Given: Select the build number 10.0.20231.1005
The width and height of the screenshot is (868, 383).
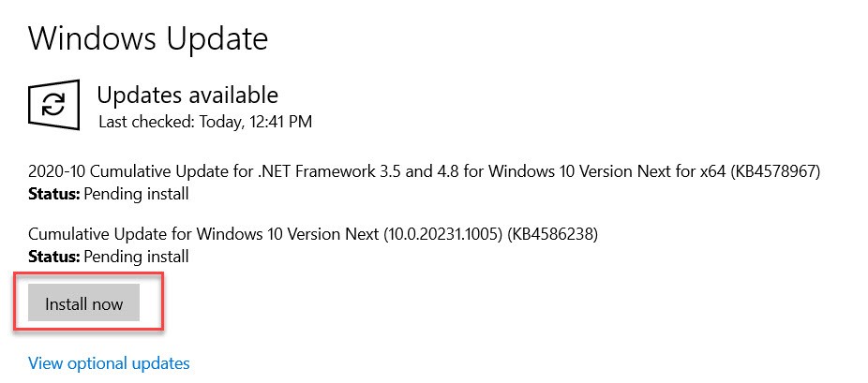Looking at the screenshot, I should 443,234.
